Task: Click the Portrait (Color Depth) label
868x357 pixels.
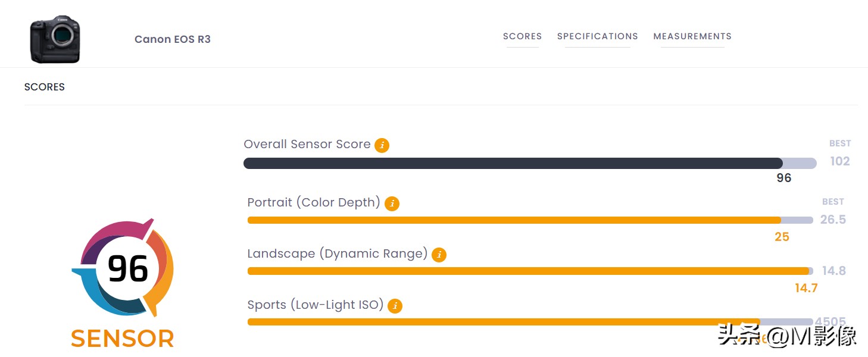Action: [x=313, y=202]
